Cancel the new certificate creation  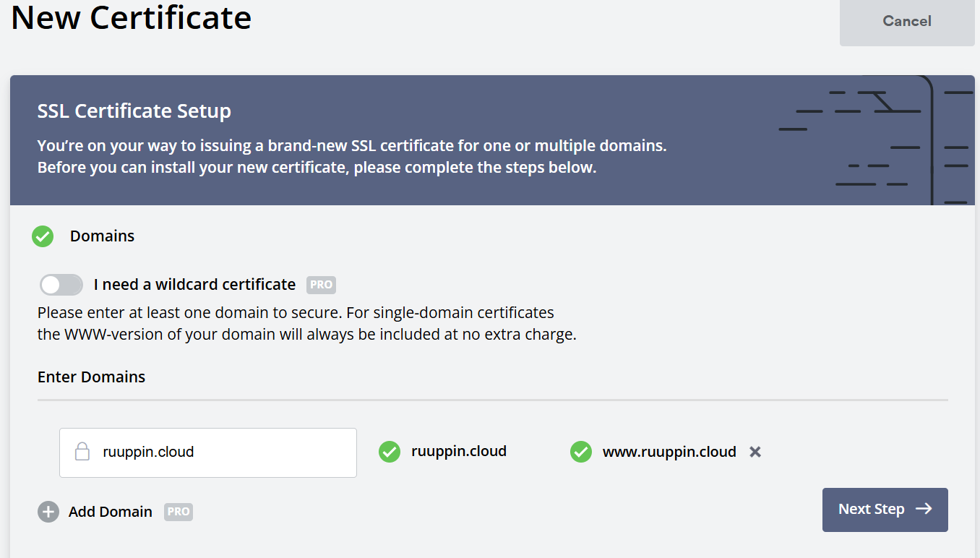(x=906, y=21)
